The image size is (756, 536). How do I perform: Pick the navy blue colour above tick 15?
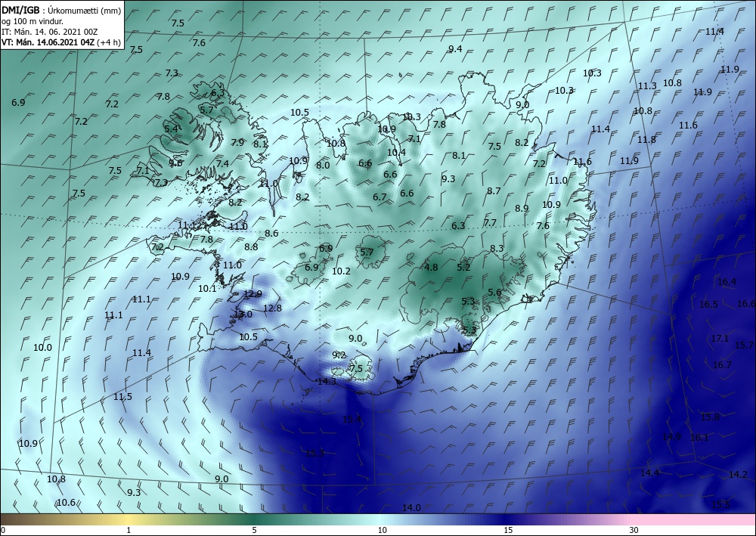(508, 519)
